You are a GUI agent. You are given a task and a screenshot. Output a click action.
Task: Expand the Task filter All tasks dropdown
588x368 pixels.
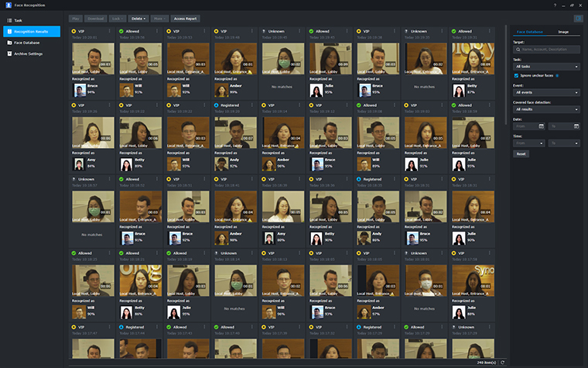[x=546, y=67]
